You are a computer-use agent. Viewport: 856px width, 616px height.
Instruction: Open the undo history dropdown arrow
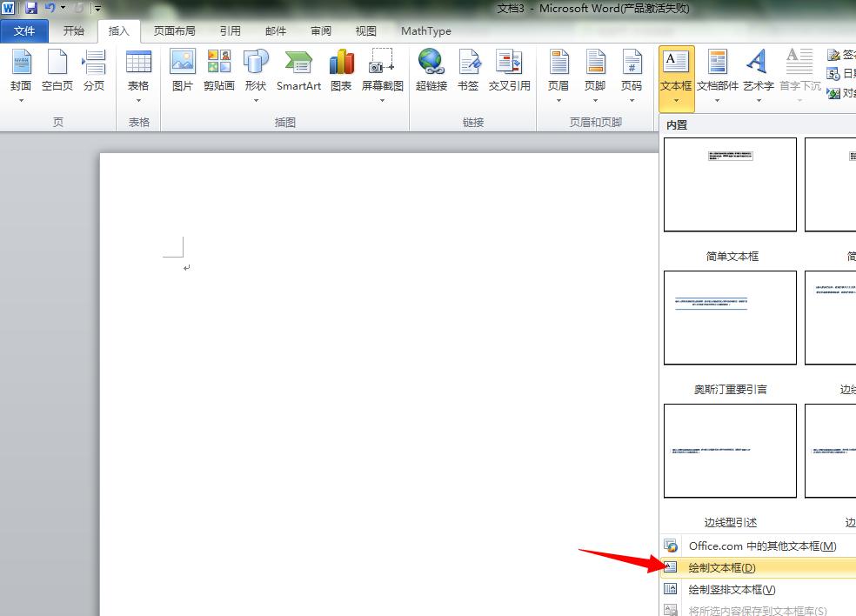[64, 8]
